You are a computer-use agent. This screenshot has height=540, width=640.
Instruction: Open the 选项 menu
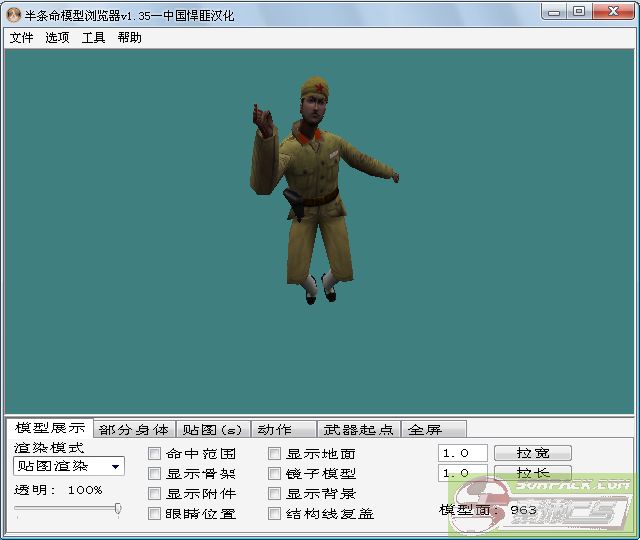coord(57,37)
